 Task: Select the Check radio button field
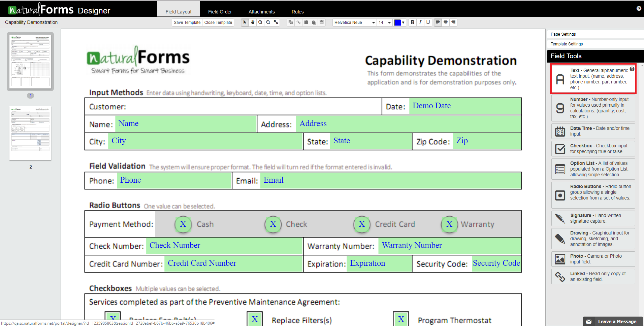pyautogui.click(x=273, y=224)
